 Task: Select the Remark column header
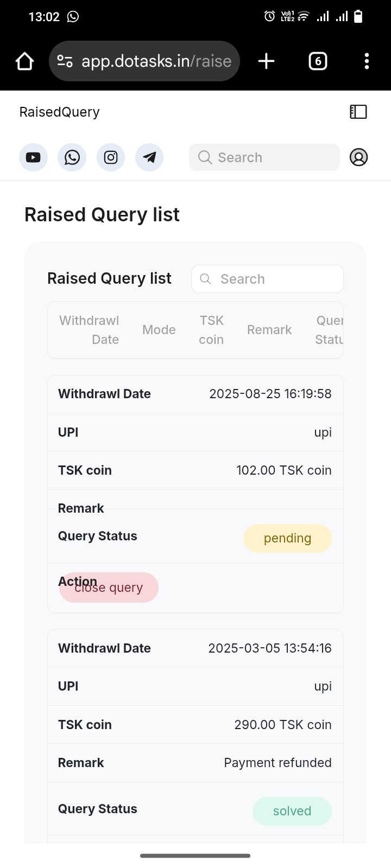(269, 330)
